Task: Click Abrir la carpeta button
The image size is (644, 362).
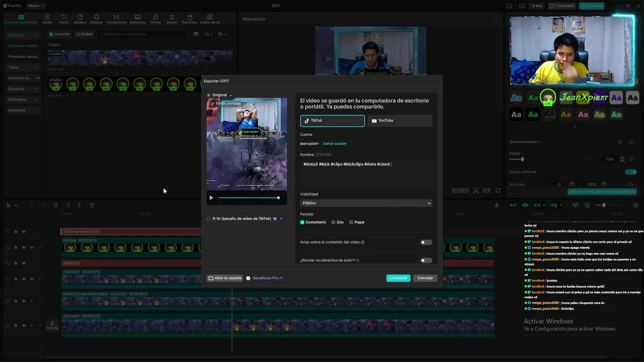Action: (225, 278)
